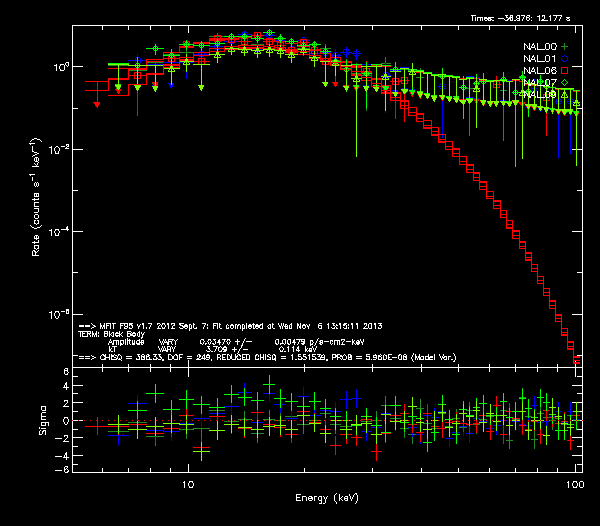Image resolution: width=600 pixels, height=526 pixels.
Task: Click the NAI_01 blue pentagon legend marker
Action: pos(565,58)
